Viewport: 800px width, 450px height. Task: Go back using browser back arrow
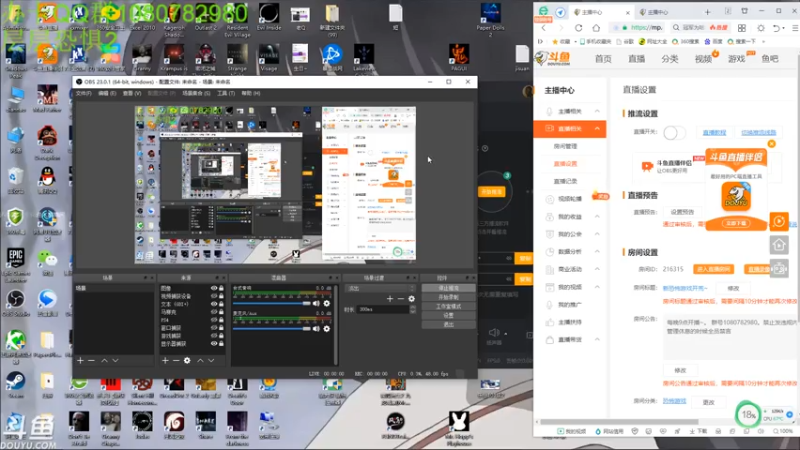[543, 28]
